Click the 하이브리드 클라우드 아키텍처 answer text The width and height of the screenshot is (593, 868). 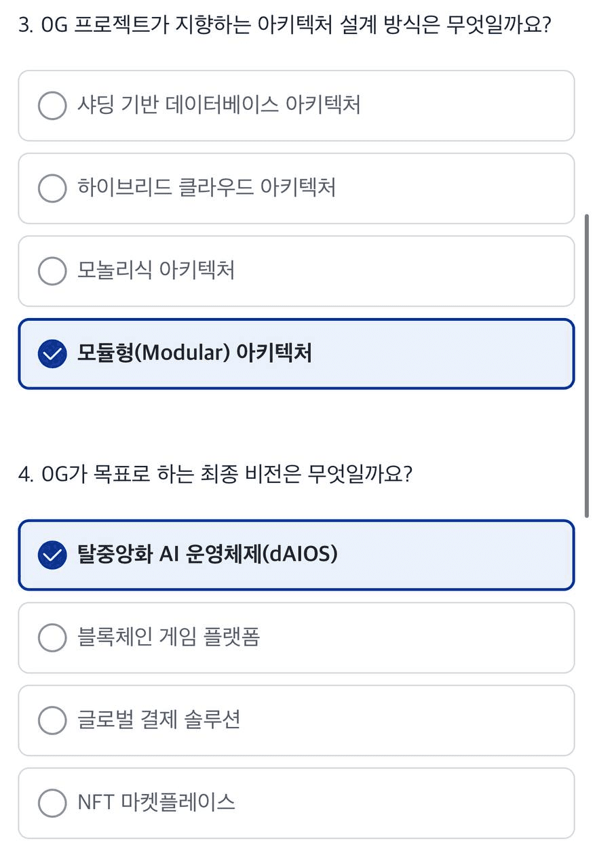click(207, 187)
